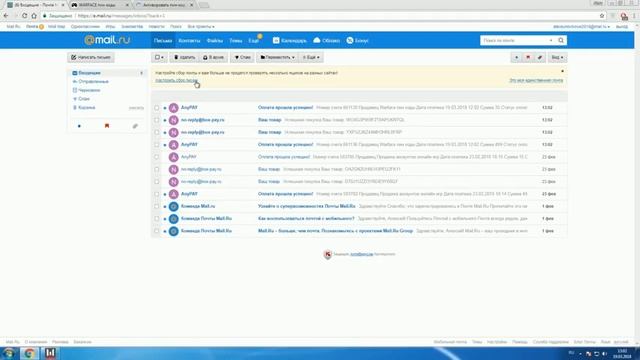Filter flagged via sidebar red flag icon
The width and height of the screenshot is (640, 360).
click(107, 126)
